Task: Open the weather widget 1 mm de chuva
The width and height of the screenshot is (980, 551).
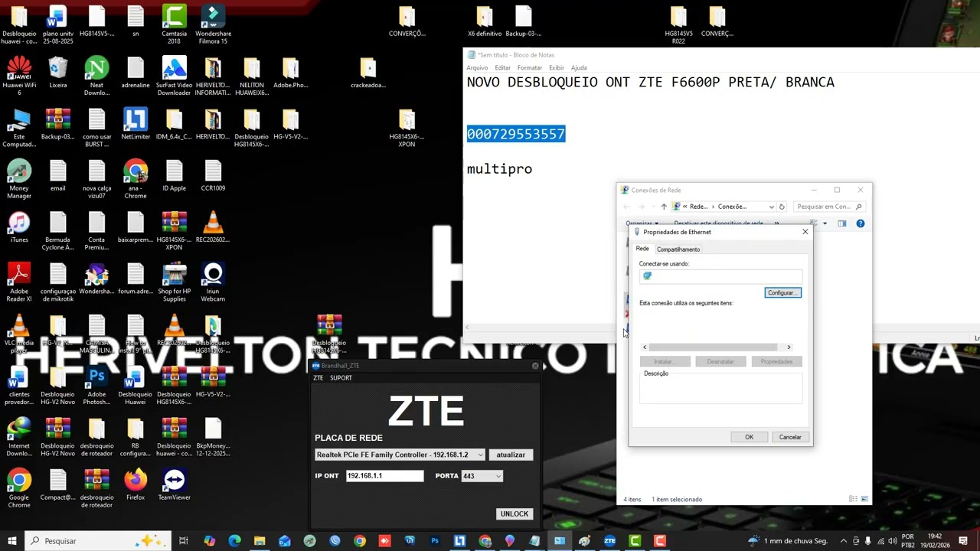Action: coord(789,541)
